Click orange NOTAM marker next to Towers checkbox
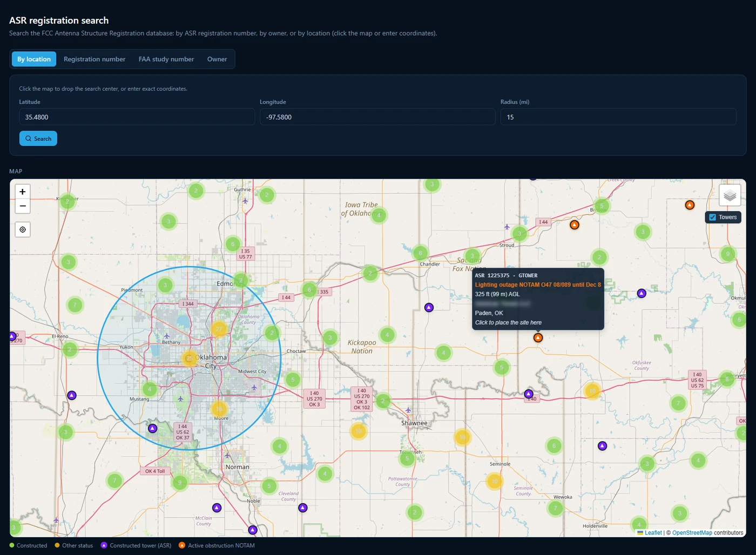 point(690,205)
